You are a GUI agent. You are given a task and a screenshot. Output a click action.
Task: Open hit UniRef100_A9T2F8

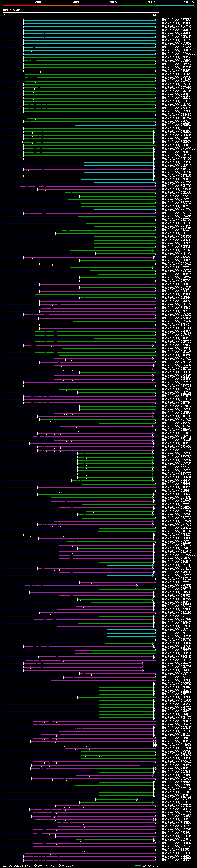coord(176,799)
